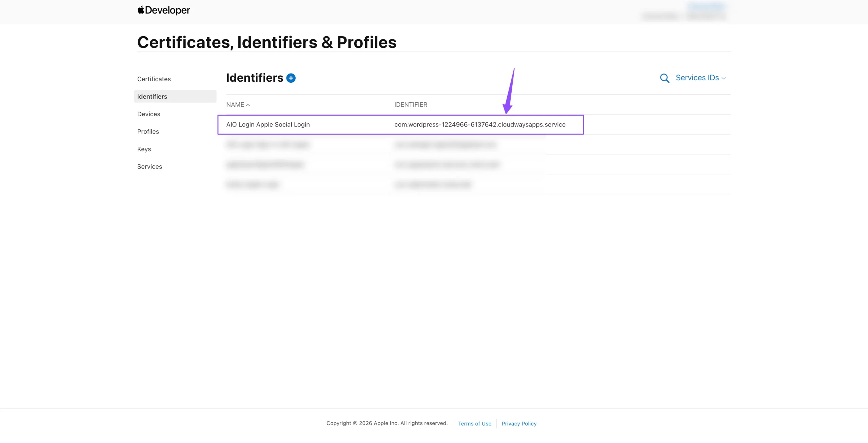Open AIO Login Apple Social Login row

400,125
